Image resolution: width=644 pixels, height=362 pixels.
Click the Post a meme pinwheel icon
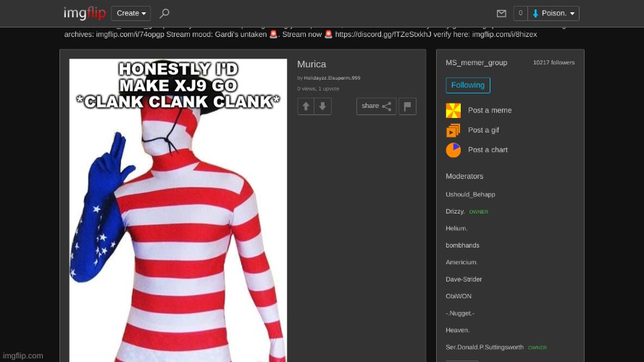(x=453, y=111)
